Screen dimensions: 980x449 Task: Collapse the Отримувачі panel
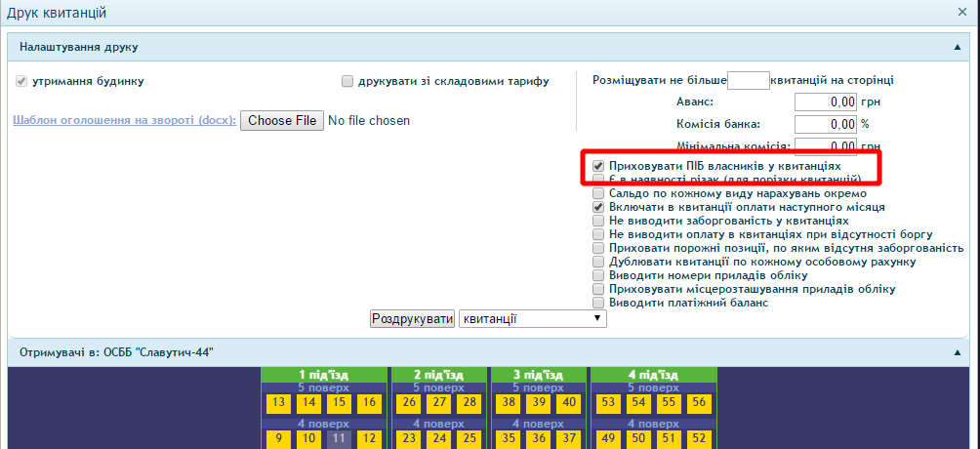pyautogui.click(x=958, y=352)
